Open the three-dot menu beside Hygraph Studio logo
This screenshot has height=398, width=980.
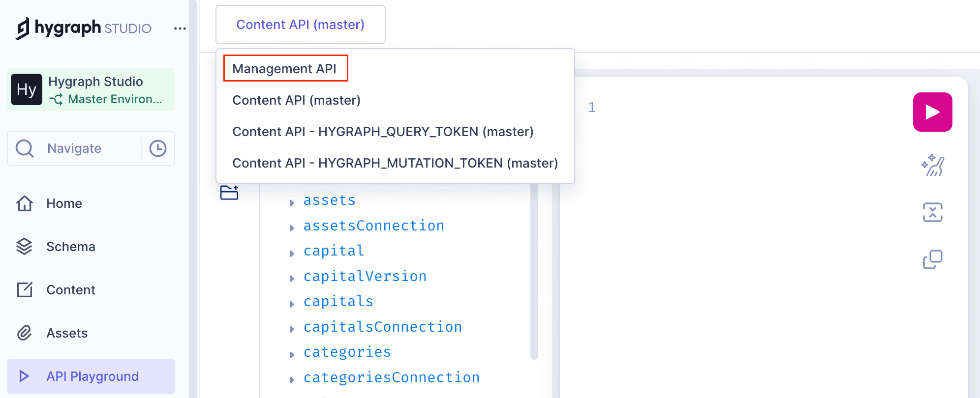[180, 28]
